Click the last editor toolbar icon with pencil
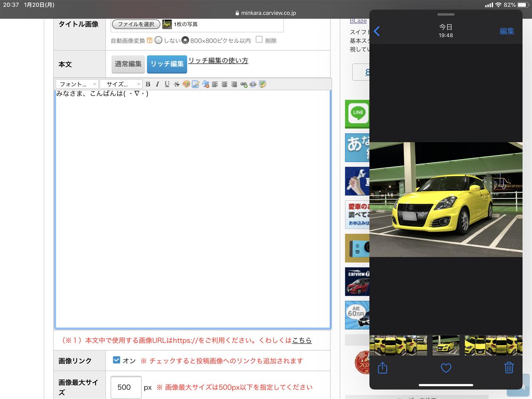 pos(262,84)
